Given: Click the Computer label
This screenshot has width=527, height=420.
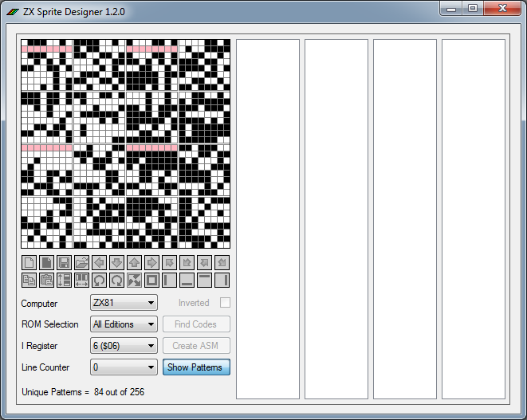Looking at the screenshot, I should click(x=39, y=304).
